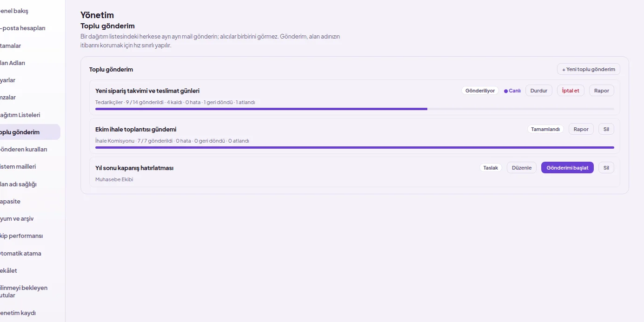Viewport: 644px width, 322px height.
Task: Click the Yıl sonu kapanış hatırlatması title
Action: [x=134, y=168]
